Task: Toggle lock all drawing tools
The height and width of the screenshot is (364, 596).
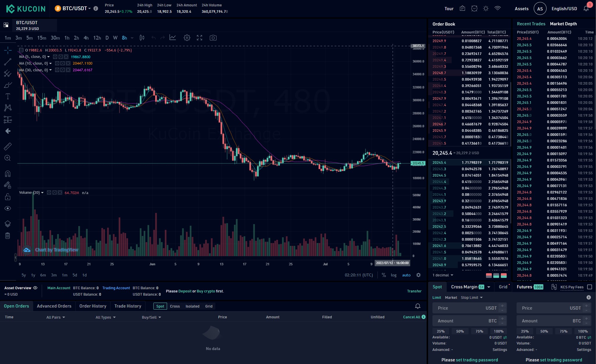Action: [8, 197]
